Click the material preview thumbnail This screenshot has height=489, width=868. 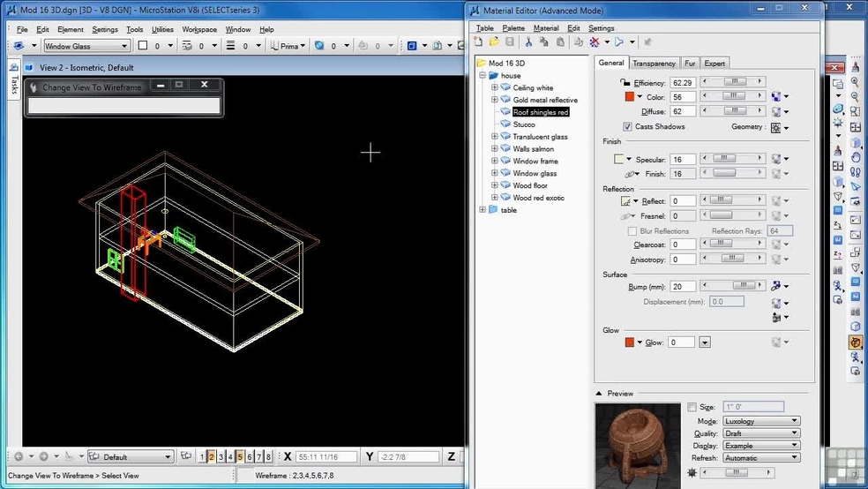coord(638,446)
